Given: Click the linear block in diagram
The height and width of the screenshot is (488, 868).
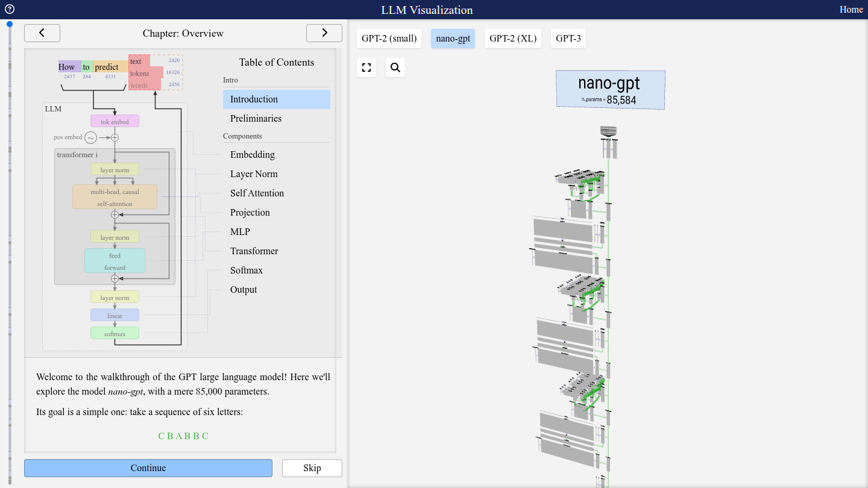Looking at the screenshot, I should [x=115, y=315].
